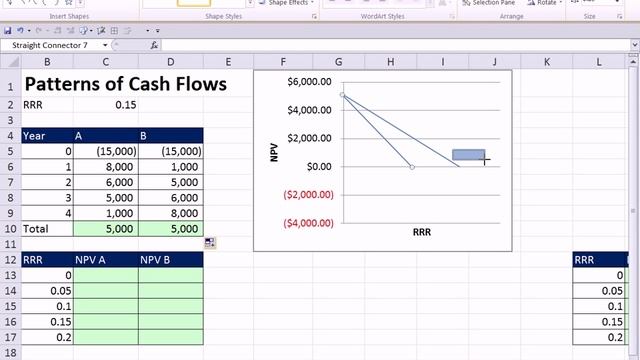The image size is (640, 360).
Task: Click the table-grid icon in quick access toolbar
Action: point(114,31)
